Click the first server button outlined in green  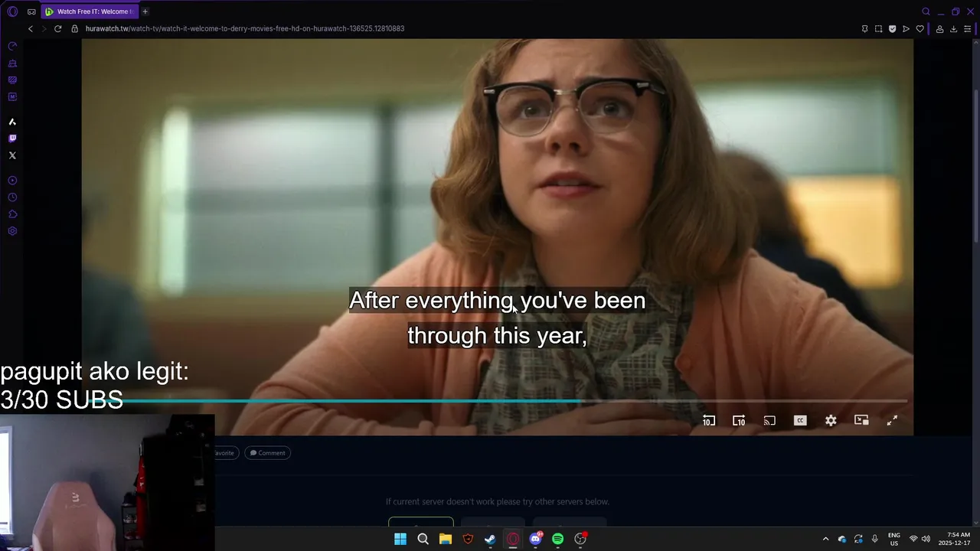tap(421, 522)
